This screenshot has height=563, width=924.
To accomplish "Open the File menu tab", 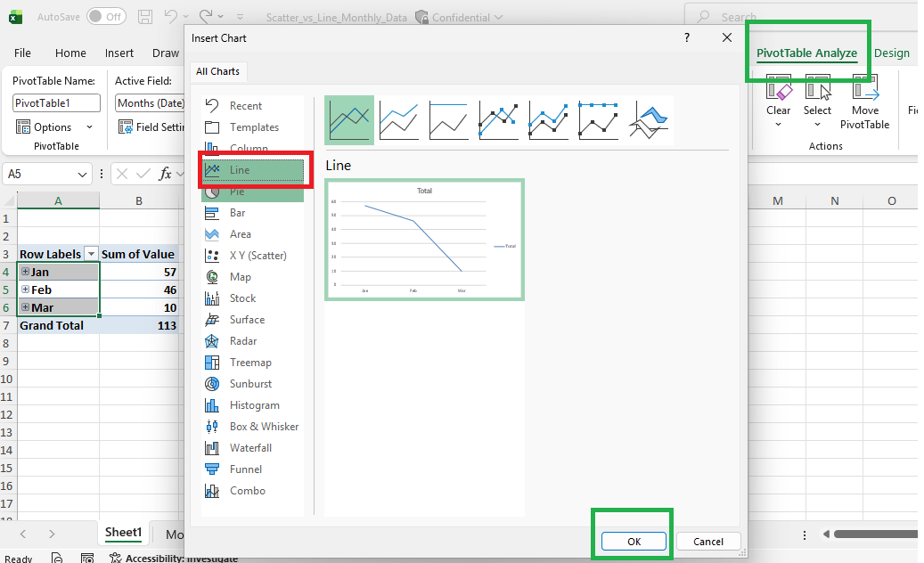I will pos(22,53).
